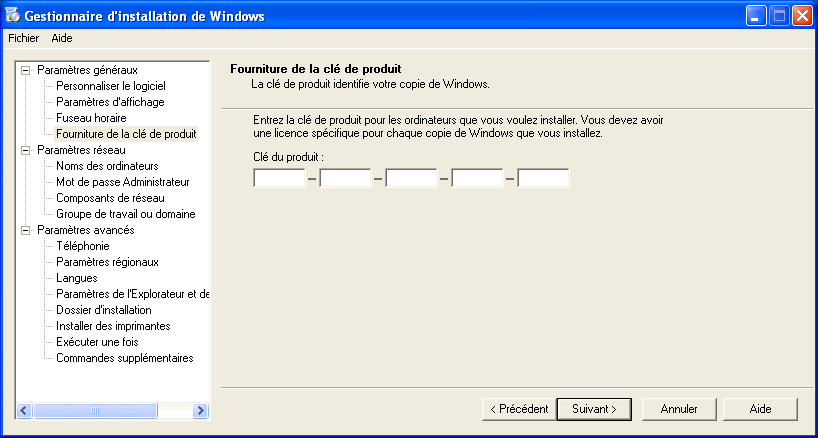
Task: Collapse the Paramètres généraux tree node
Action: point(25,70)
